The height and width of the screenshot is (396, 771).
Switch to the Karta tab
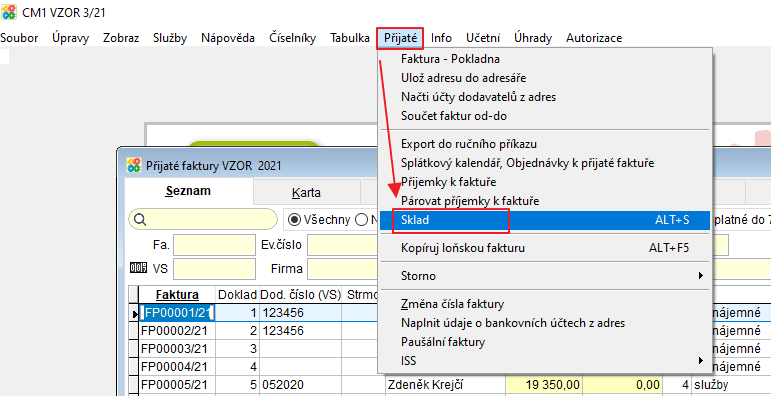306,192
